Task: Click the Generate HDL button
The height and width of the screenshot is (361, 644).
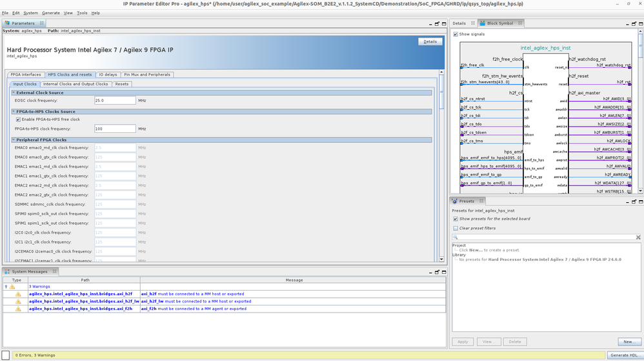Action: pyautogui.click(x=624, y=355)
